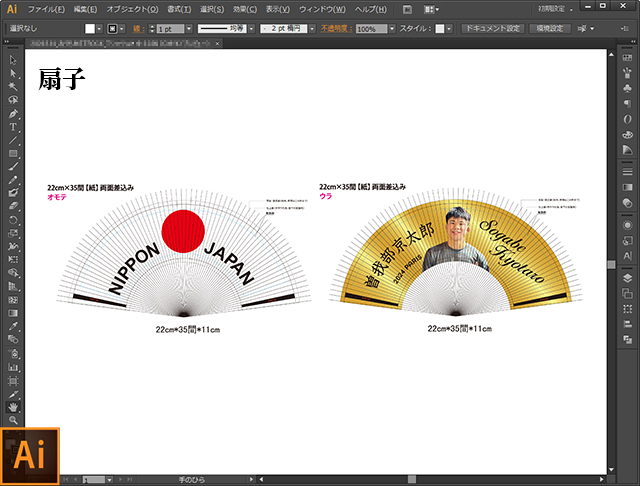This screenshot has height=486, width=640.
Task: Select the Hand tool
Action: coord(13,407)
